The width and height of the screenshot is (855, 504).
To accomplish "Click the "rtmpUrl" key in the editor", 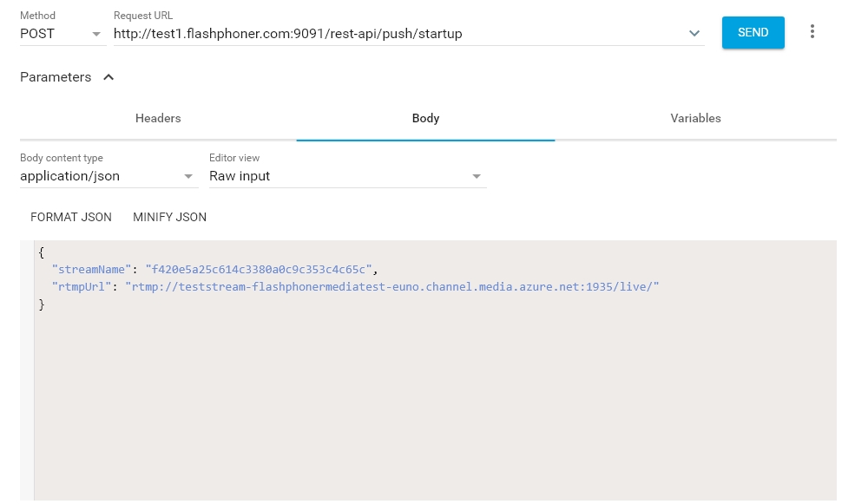I will point(82,287).
